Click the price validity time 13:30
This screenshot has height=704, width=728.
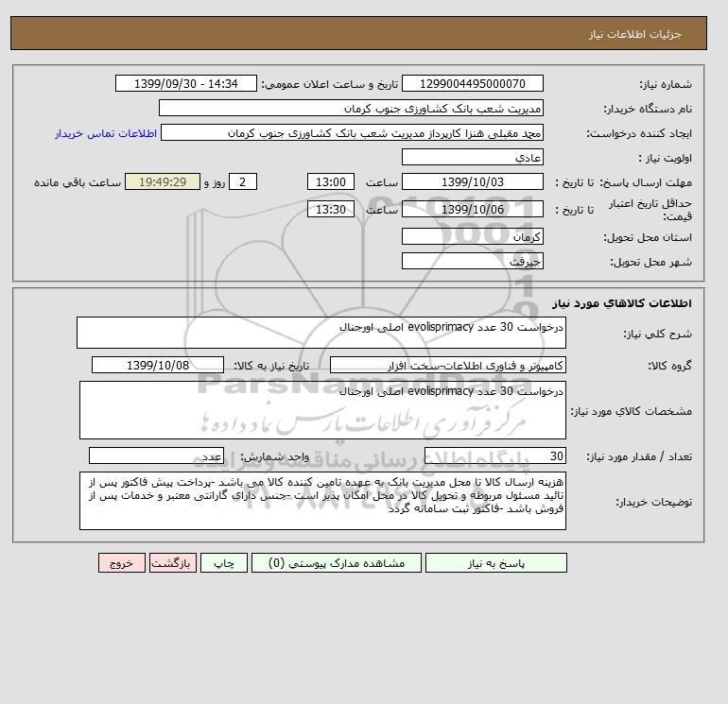click(x=331, y=209)
